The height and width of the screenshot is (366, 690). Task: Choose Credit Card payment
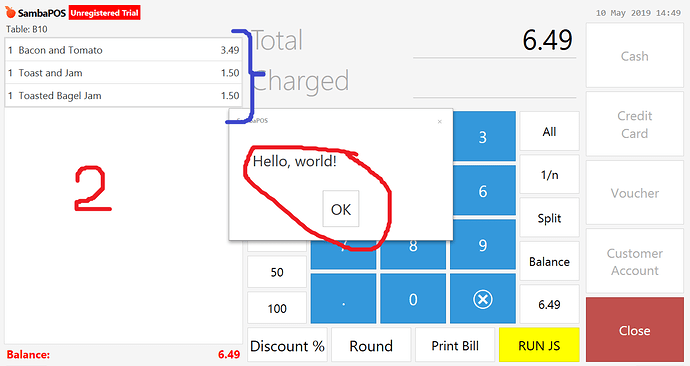(x=635, y=124)
